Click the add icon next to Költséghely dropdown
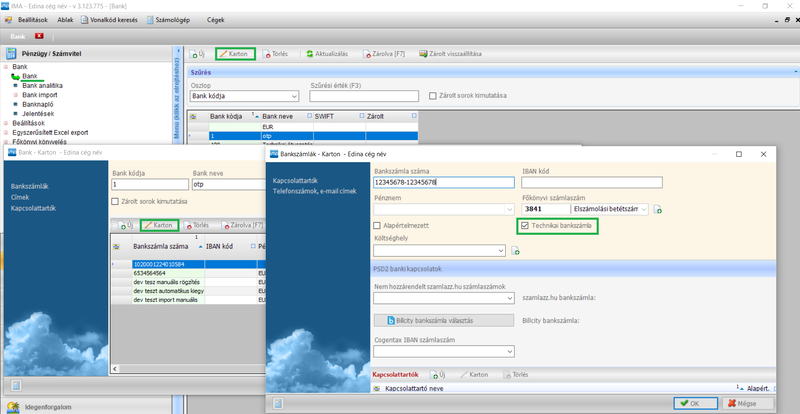 [x=516, y=251]
